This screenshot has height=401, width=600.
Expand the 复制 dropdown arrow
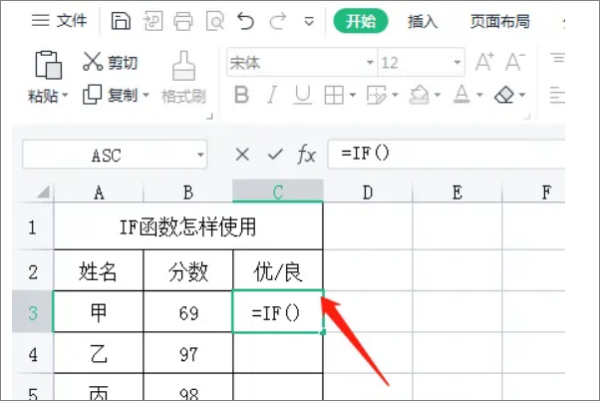click(x=146, y=95)
